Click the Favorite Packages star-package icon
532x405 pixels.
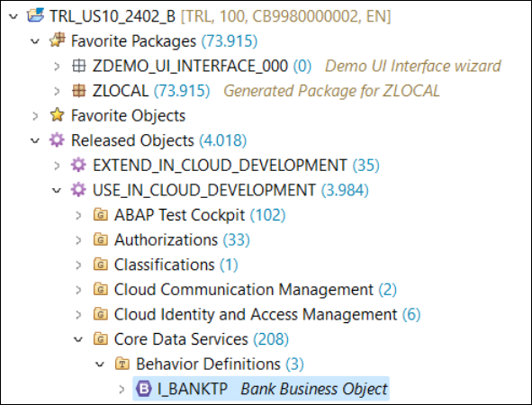coord(57,40)
